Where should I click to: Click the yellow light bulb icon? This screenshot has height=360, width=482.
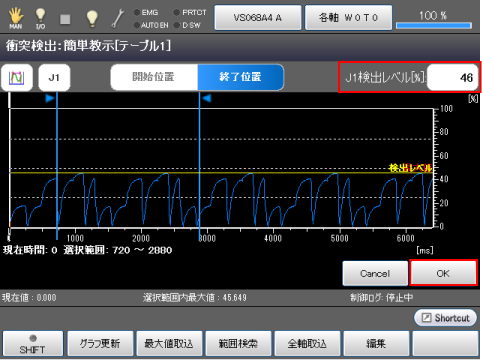[92, 19]
